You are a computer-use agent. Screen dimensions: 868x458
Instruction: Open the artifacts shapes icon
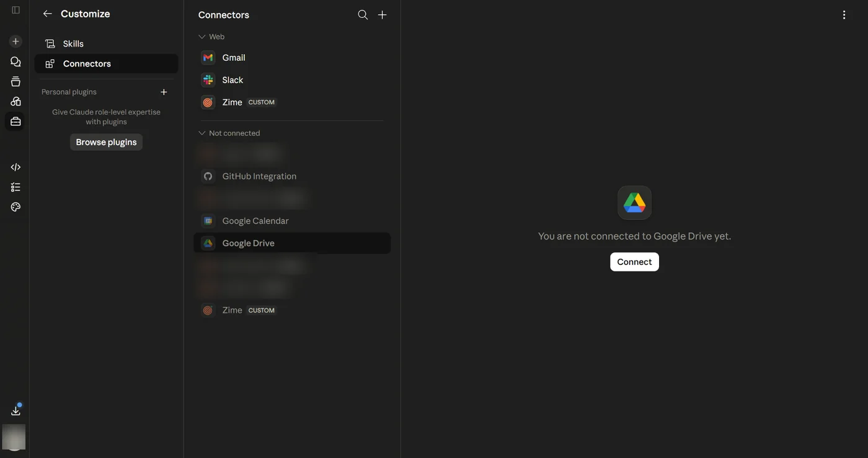coord(15,101)
